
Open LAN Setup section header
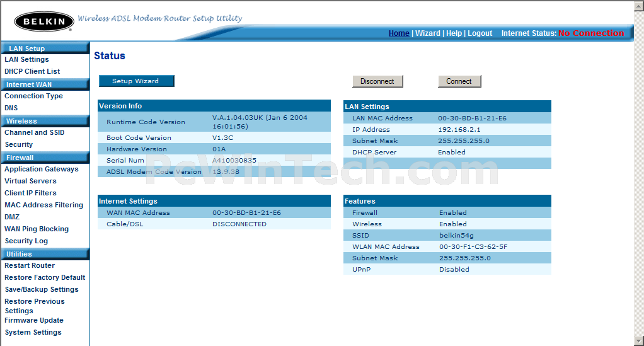45,48
